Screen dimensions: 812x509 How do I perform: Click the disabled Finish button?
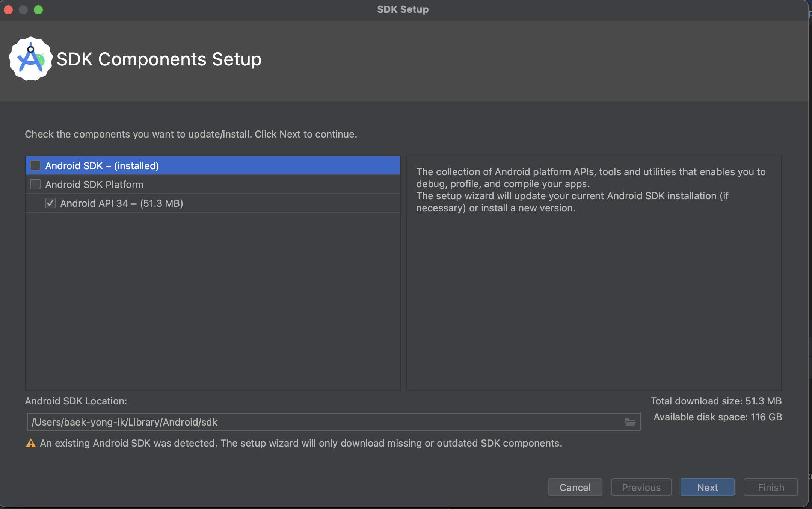771,487
